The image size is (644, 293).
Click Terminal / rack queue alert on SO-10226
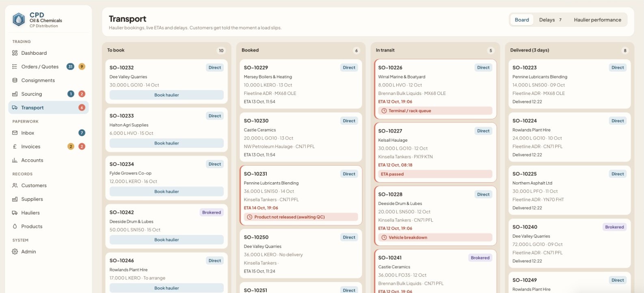(435, 111)
